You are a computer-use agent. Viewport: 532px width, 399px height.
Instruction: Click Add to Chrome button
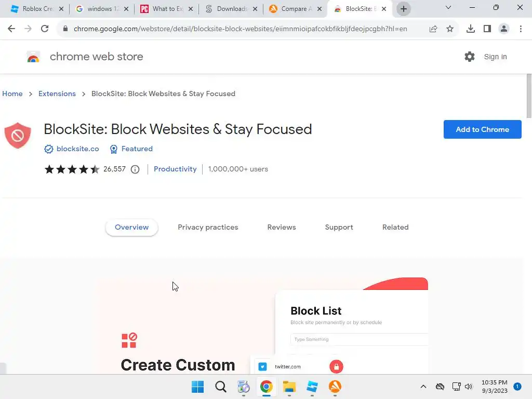482,129
